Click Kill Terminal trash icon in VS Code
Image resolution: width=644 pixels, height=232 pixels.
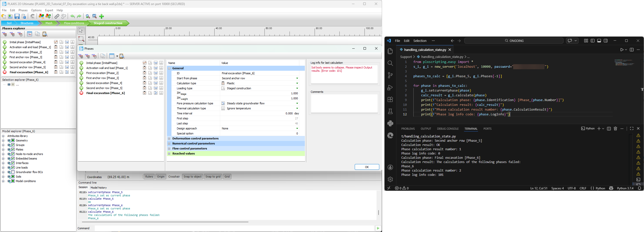(x=615, y=129)
